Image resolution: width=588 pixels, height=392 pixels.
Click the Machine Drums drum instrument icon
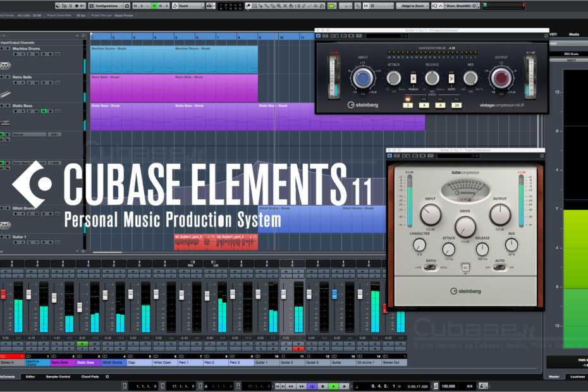pos(5,66)
